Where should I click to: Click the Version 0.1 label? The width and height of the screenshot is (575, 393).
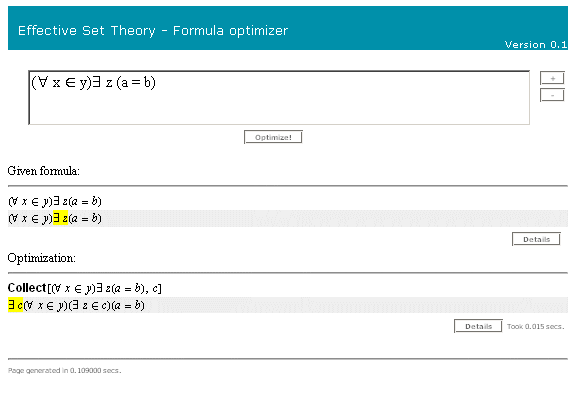(x=536, y=45)
